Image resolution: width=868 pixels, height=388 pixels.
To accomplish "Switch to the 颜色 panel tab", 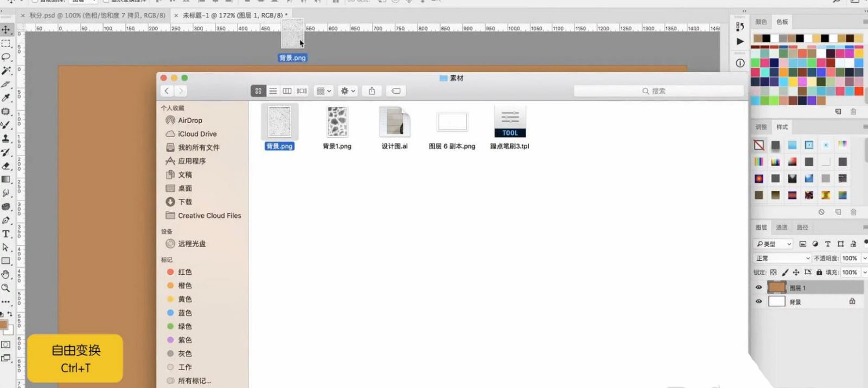I will coord(761,22).
